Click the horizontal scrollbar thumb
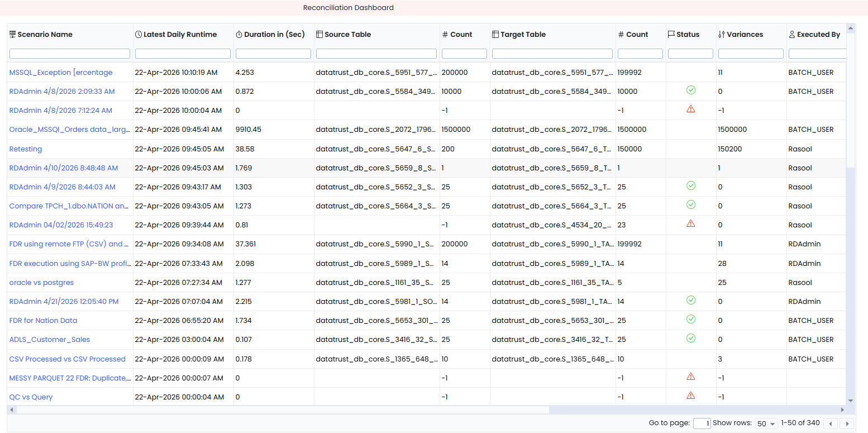 pos(283,410)
